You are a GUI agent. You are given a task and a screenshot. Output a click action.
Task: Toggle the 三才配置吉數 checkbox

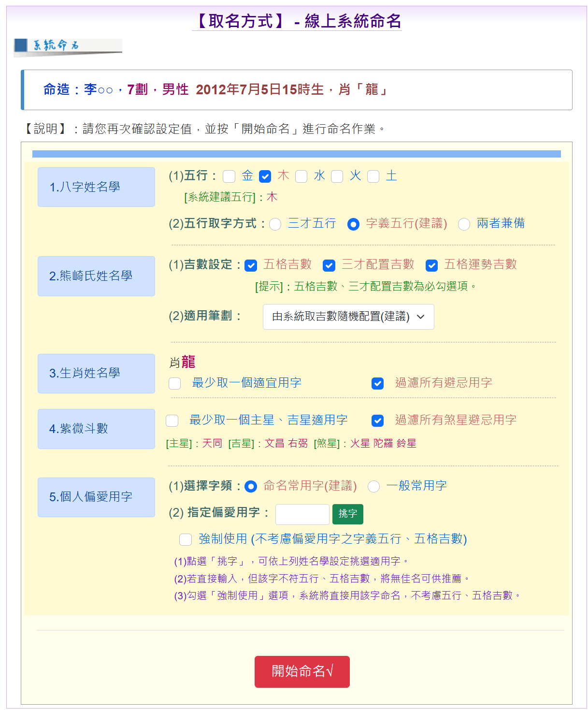point(329,265)
